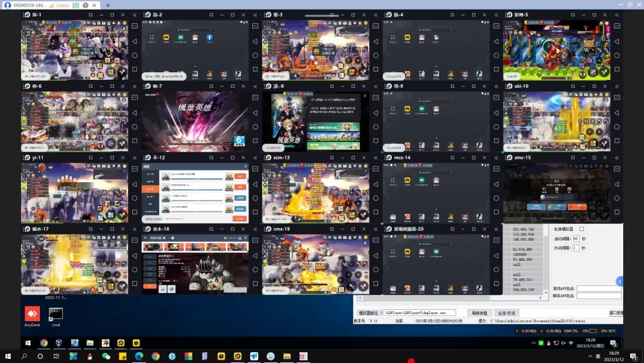Image resolution: width=644 pixels, height=363 pixels.
Task: Click the remote Windows Start button
Action: 27,343
